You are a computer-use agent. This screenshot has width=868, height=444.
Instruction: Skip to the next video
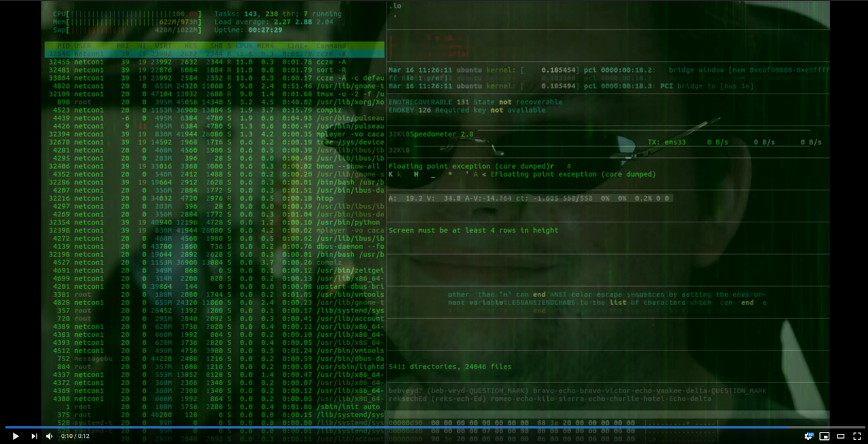(34, 436)
